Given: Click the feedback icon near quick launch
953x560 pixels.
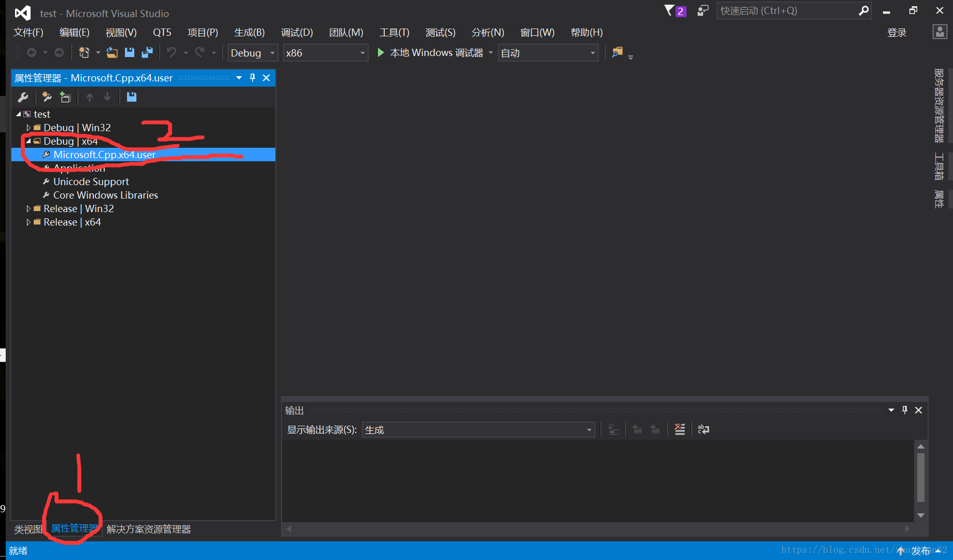Looking at the screenshot, I should tap(703, 10).
